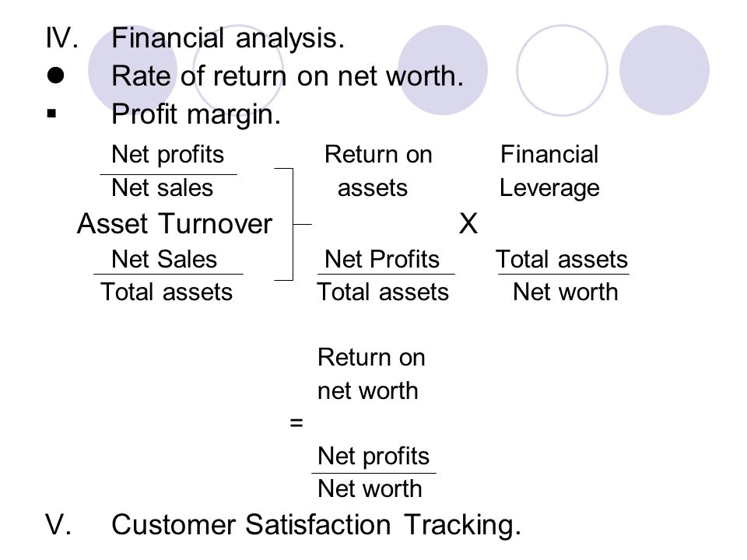Click the filled lavender circle behind 'worth'

point(443,70)
